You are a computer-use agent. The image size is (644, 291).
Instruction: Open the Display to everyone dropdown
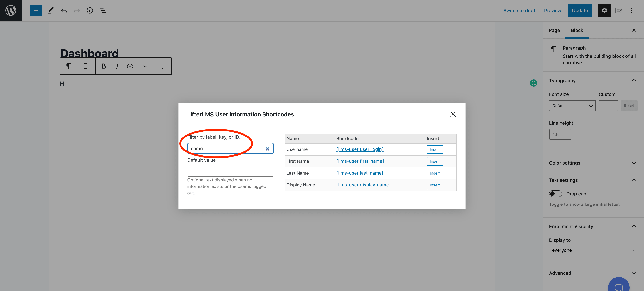(594, 250)
